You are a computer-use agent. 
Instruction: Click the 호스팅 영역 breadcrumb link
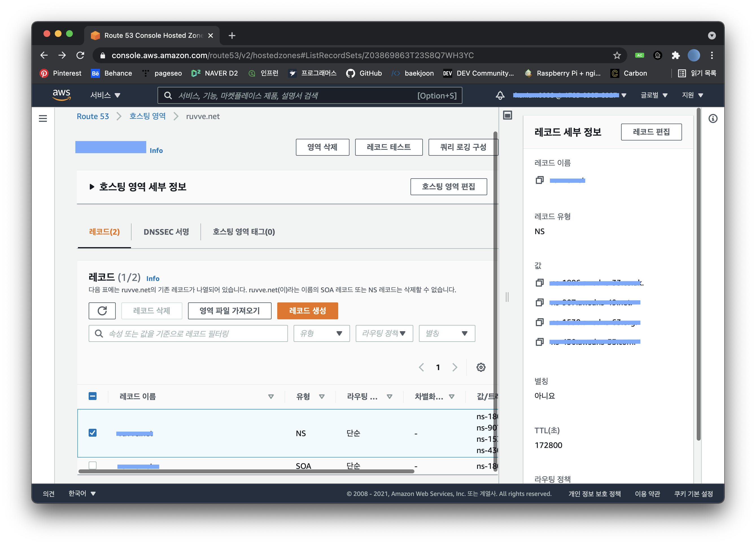[x=147, y=116]
